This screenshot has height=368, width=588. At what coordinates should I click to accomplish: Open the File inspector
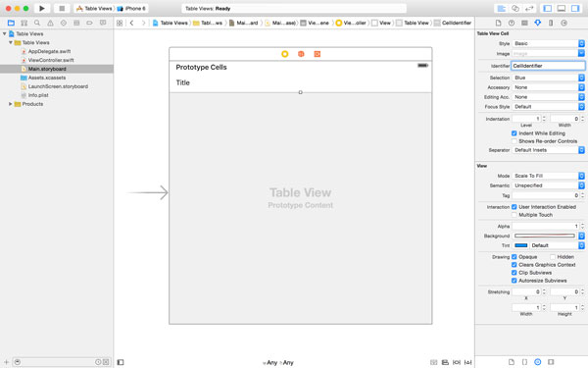coord(498,23)
